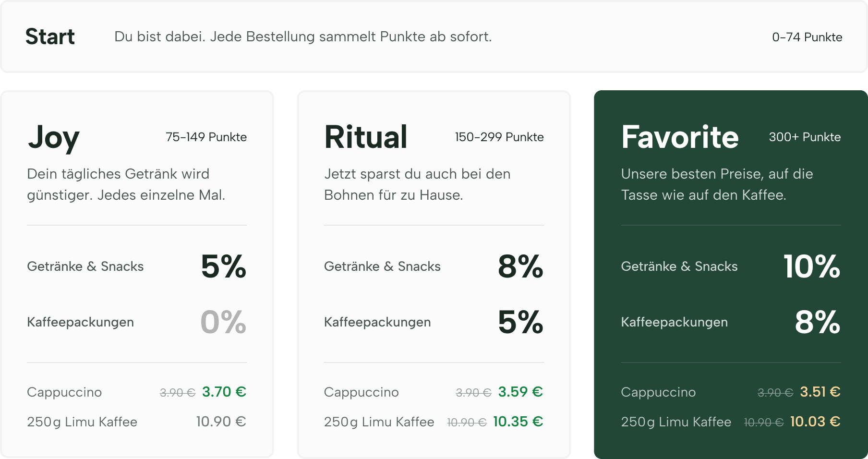
Task: Select Favorite's 8% Kaffeepackungen discount
Action: (818, 322)
